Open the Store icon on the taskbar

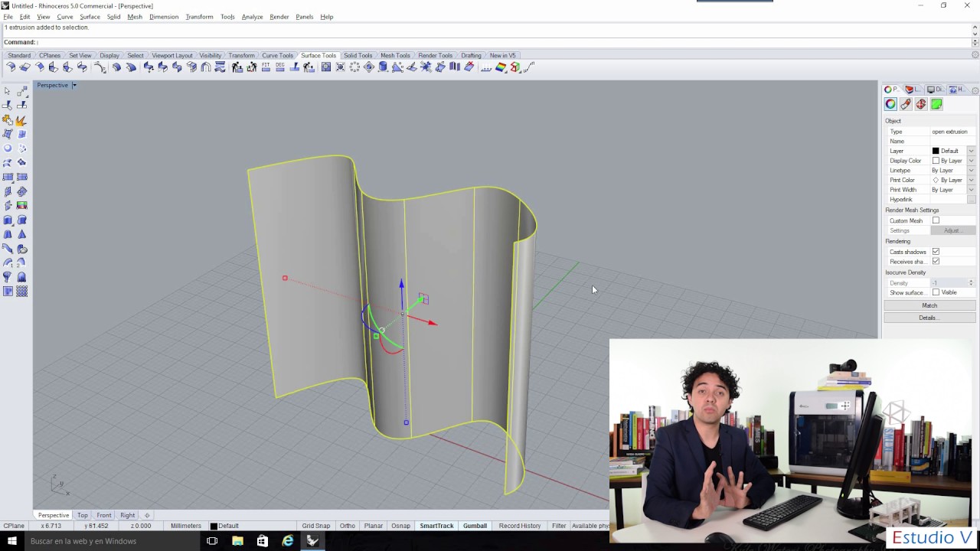click(263, 541)
